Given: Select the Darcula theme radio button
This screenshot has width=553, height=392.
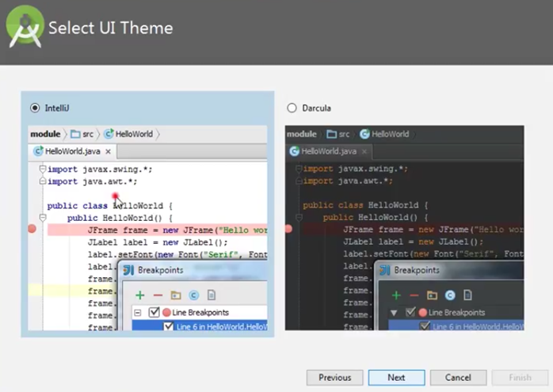Looking at the screenshot, I should pyautogui.click(x=292, y=108).
